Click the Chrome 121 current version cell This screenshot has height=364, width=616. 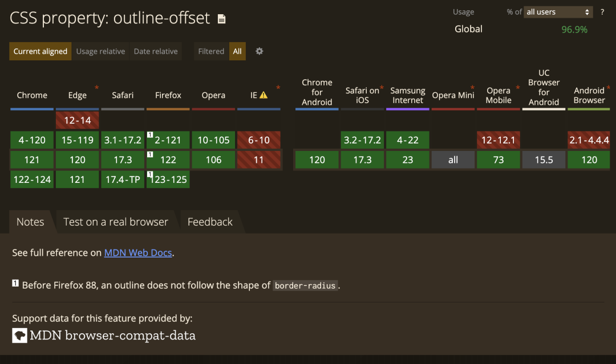(32, 159)
